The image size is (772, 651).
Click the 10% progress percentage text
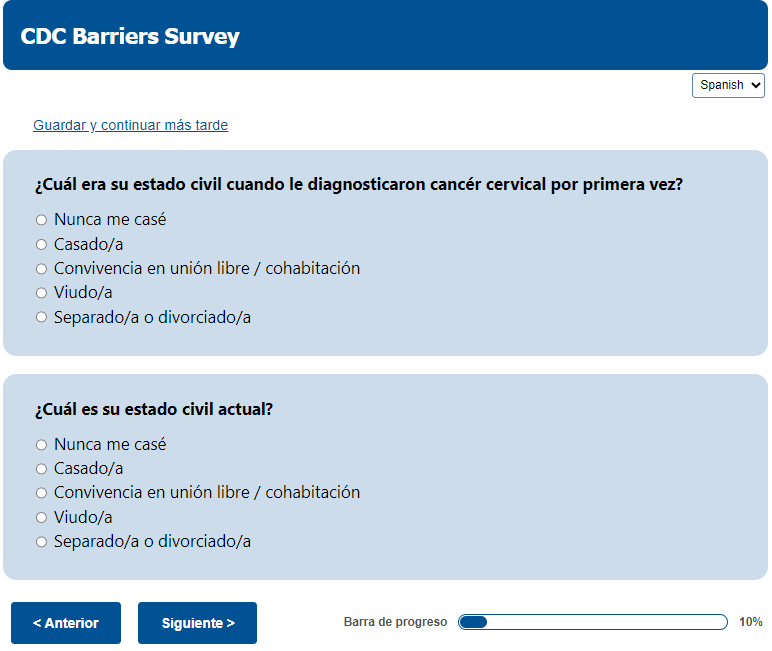(750, 622)
